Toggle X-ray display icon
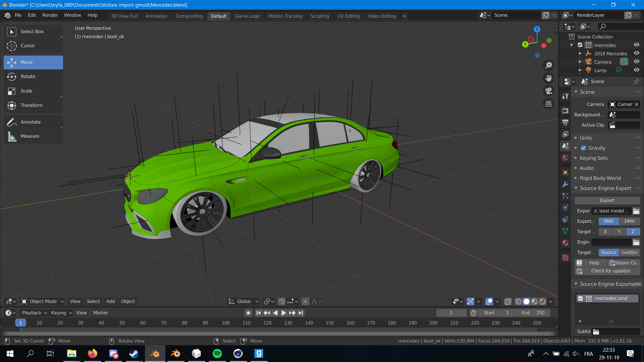The height and width of the screenshot is (362, 644). click(508, 302)
